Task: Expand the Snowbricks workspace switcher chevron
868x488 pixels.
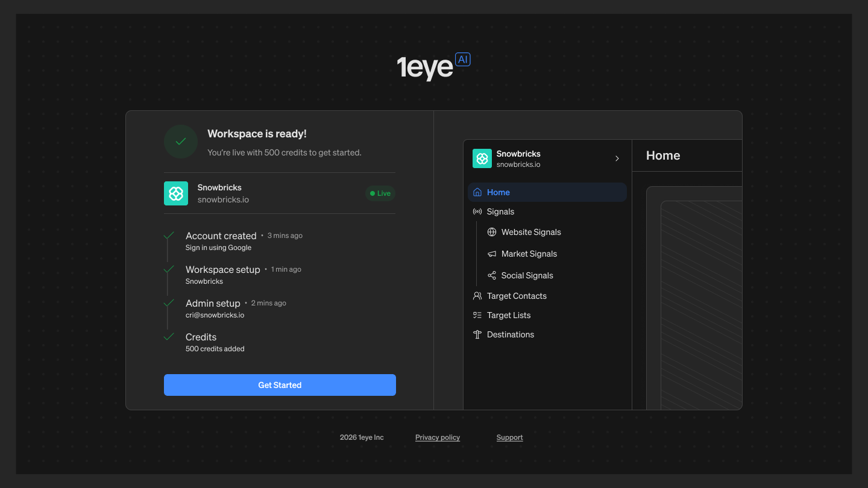Action: point(617,158)
